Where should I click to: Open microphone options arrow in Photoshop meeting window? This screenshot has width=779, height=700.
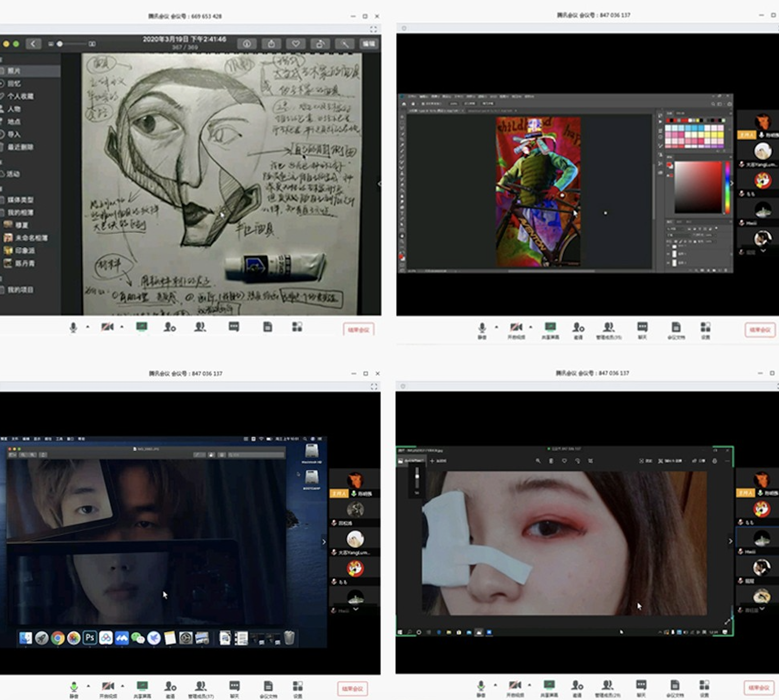tap(496, 327)
